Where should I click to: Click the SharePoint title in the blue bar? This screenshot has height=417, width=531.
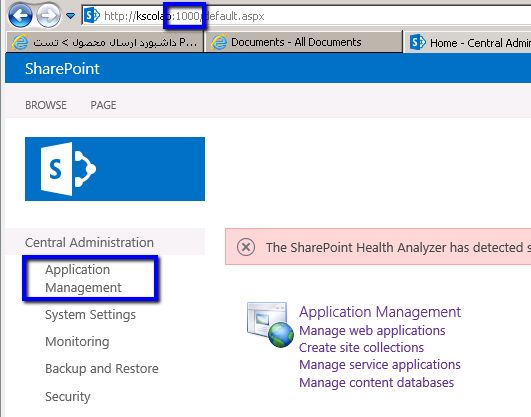click(62, 69)
